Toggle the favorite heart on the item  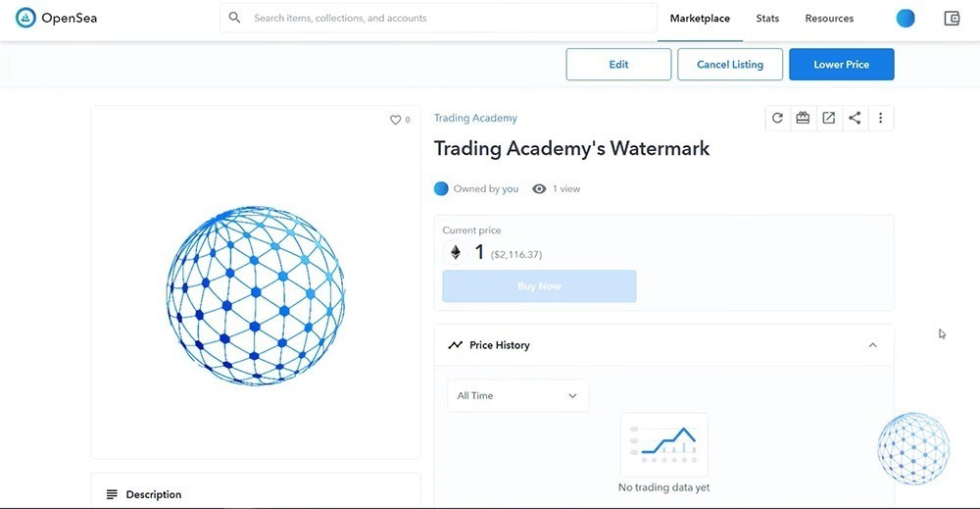396,120
